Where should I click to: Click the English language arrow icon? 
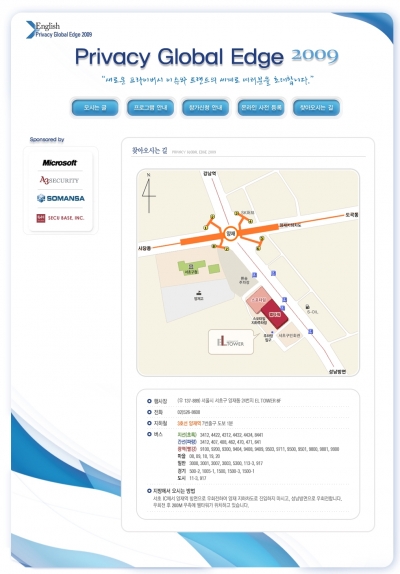tap(30, 30)
